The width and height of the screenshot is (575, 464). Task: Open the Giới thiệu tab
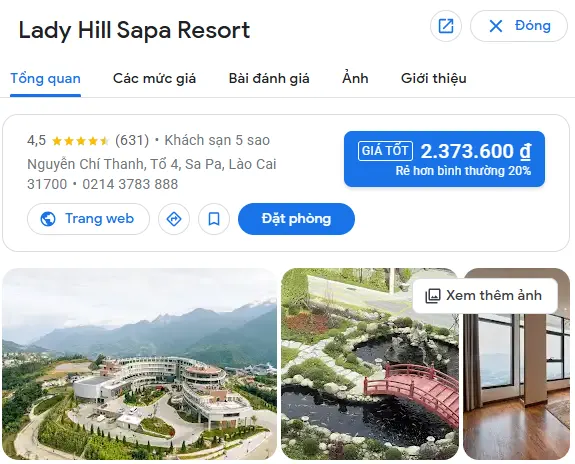[x=433, y=78]
